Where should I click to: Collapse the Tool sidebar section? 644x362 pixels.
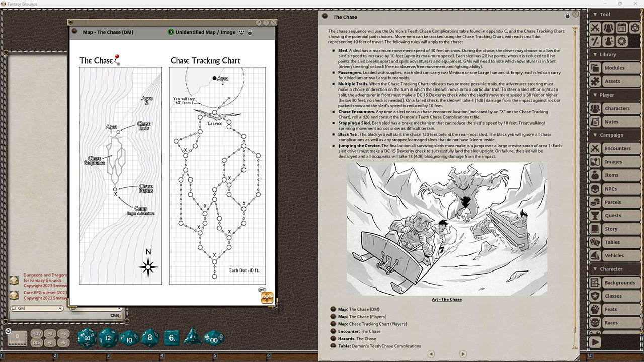pos(594,14)
